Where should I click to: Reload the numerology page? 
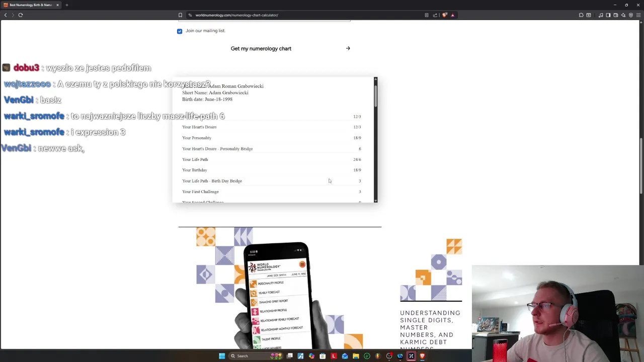[x=21, y=15]
